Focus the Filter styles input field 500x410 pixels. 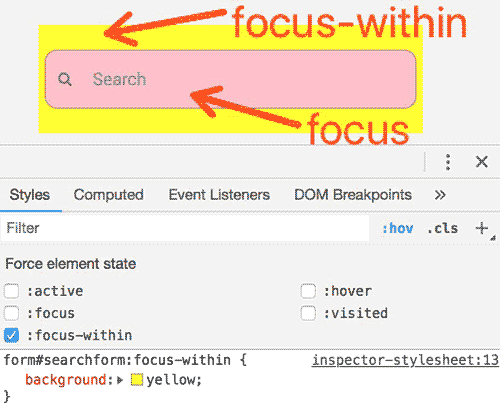click(x=185, y=228)
